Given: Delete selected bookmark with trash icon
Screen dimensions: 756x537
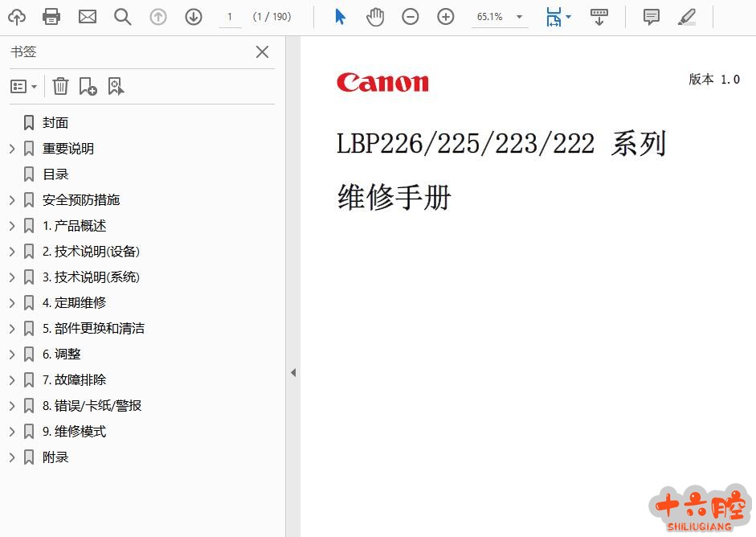Looking at the screenshot, I should point(61,86).
